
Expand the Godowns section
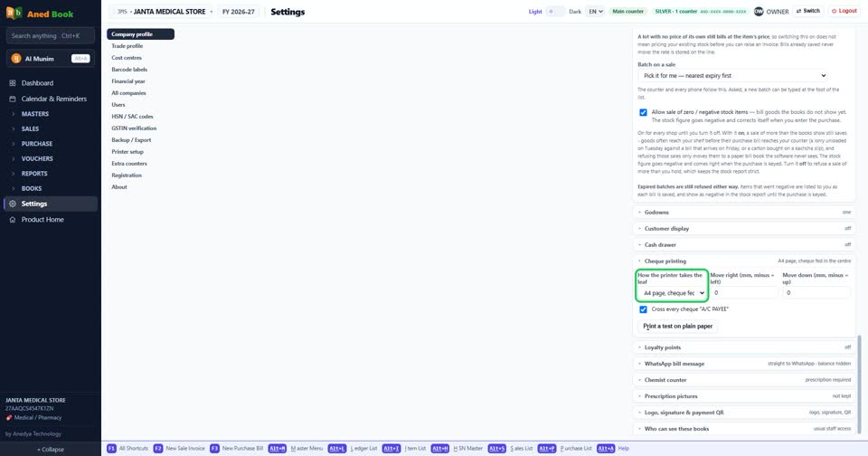pyautogui.click(x=744, y=213)
